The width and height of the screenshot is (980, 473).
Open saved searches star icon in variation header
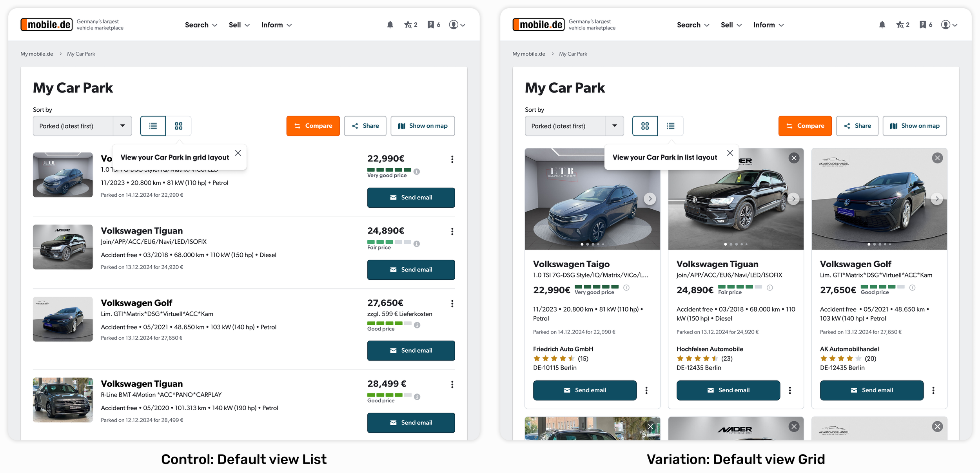click(900, 25)
